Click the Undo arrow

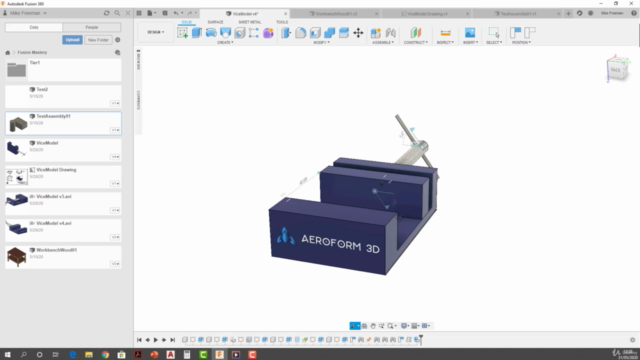176,13
